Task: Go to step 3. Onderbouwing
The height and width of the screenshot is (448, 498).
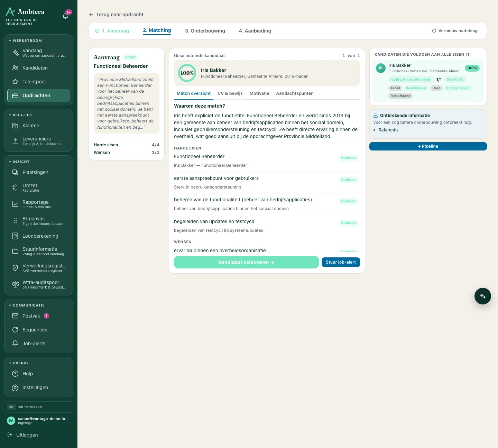Action: 205,31
